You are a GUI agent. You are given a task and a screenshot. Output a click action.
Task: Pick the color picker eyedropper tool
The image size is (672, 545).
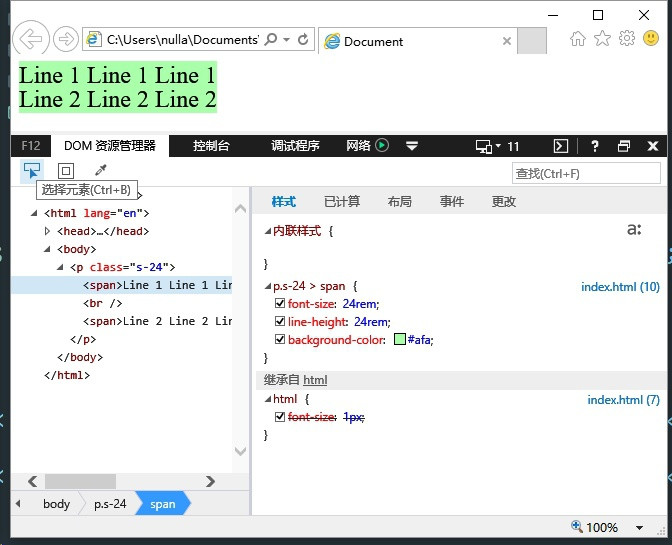pyautogui.click(x=100, y=171)
